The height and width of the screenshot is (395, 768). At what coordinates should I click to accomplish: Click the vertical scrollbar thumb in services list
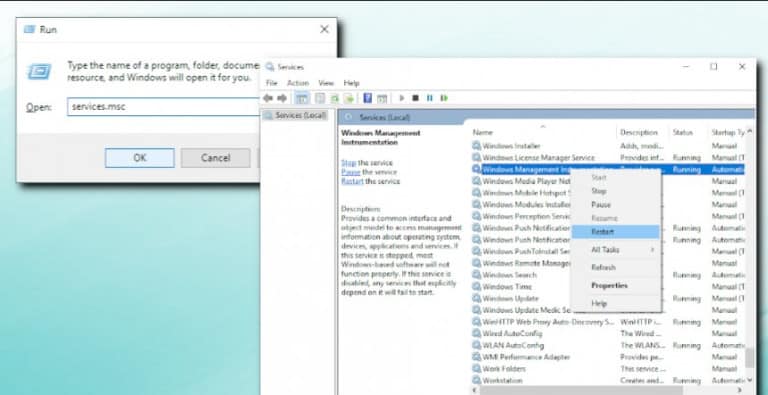click(x=749, y=358)
